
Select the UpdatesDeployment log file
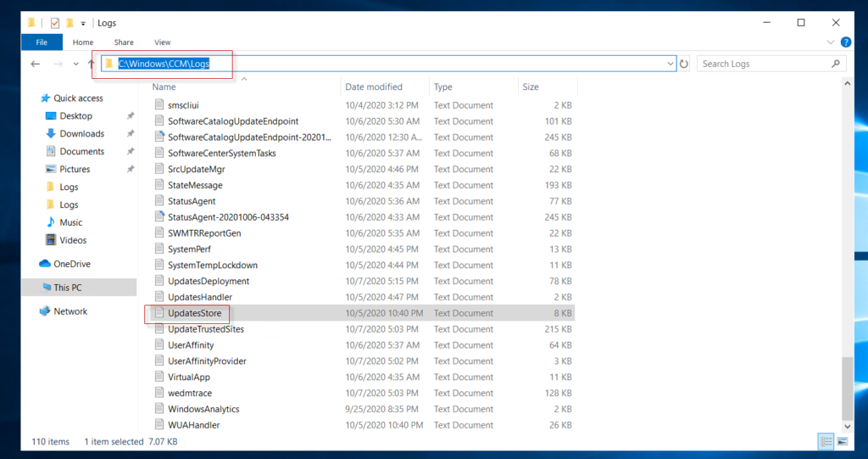click(x=209, y=282)
